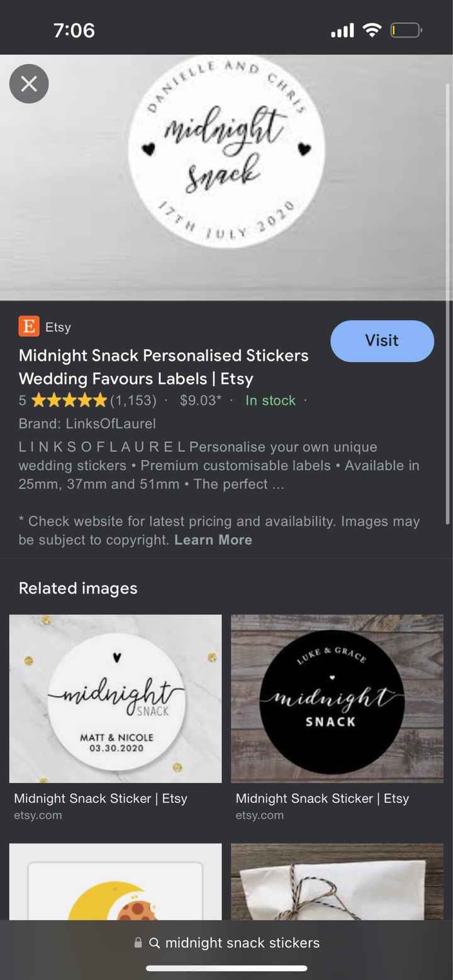
Task: Open the twine-wrapped white bag thumbnail
Action: pyautogui.click(x=337, y=881)
